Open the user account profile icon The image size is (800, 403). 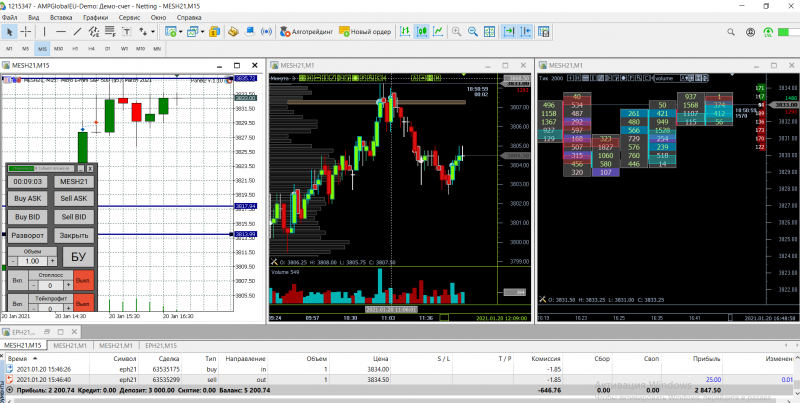click(750, 32)
